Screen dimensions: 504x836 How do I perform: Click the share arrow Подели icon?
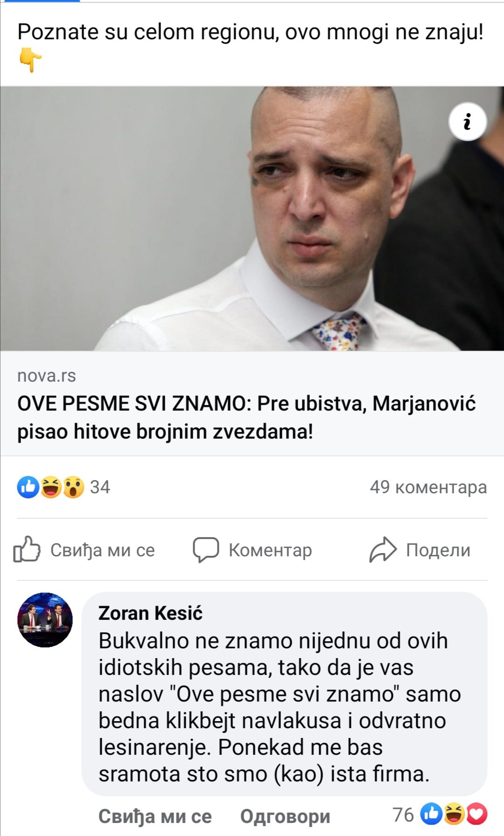[x=383, y=550]
